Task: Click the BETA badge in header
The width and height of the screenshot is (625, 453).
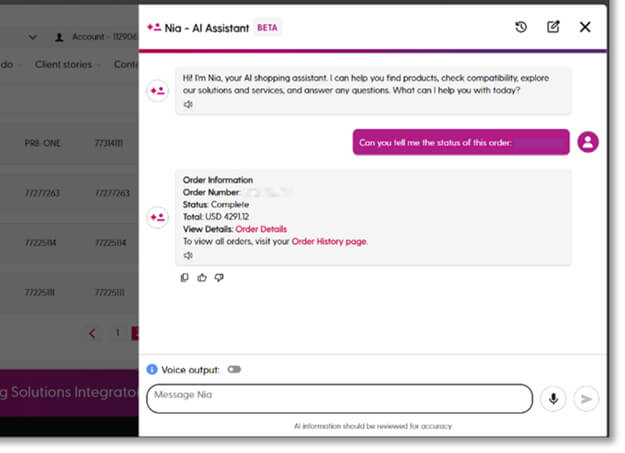Action: pos(267,28)
